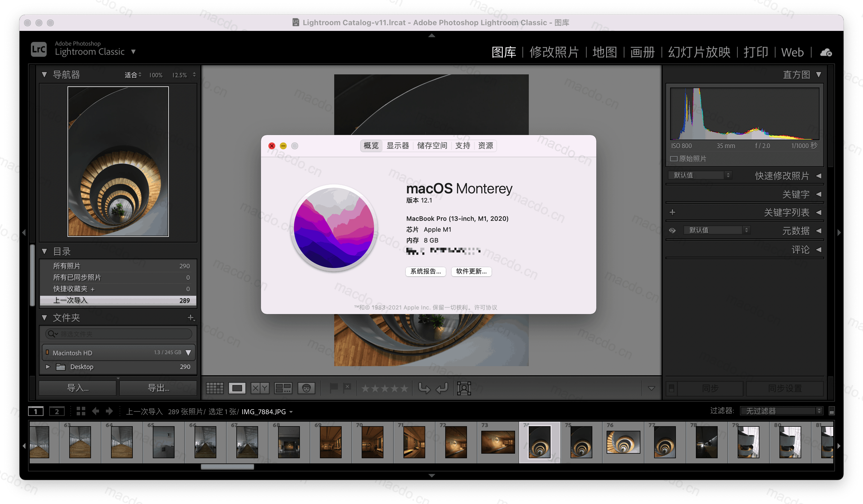Open second window display button 2
863x504 pixels.
pos(57,411)
